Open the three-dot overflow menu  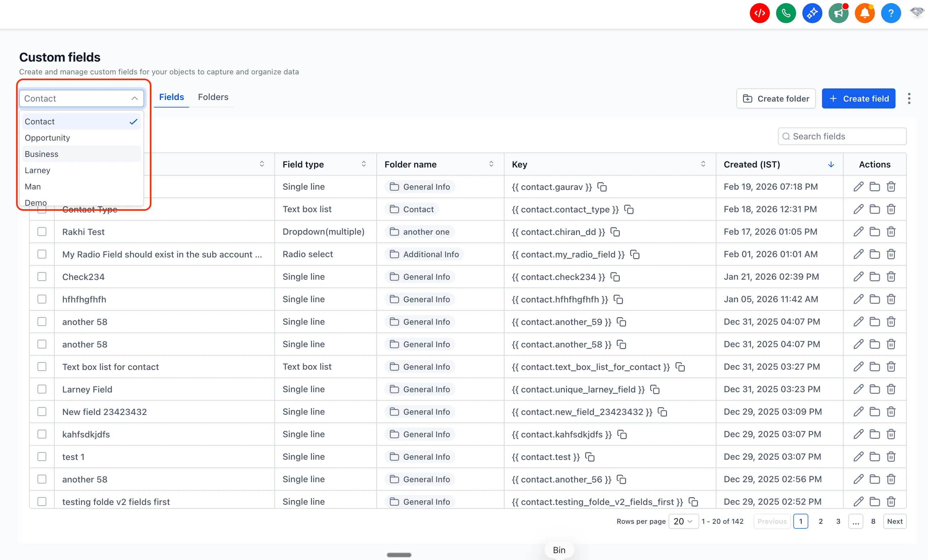pos(909,98)
